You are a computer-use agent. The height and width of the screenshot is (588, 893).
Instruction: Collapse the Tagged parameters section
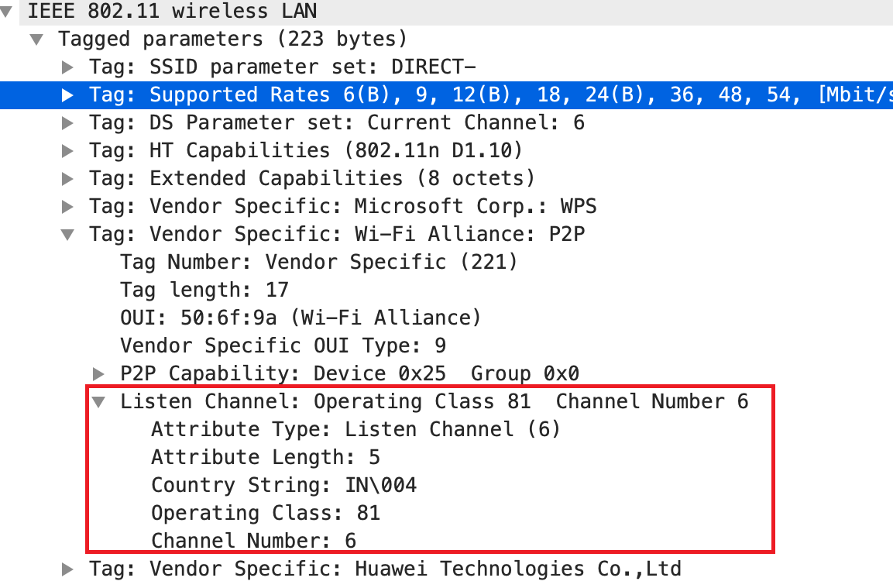click(36, 39)
